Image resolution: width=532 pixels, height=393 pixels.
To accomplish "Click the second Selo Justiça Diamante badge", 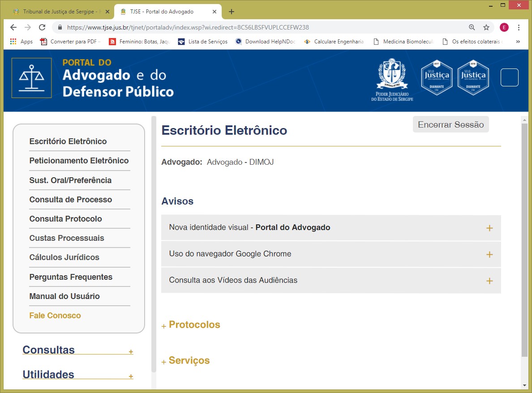I will 473,77.
